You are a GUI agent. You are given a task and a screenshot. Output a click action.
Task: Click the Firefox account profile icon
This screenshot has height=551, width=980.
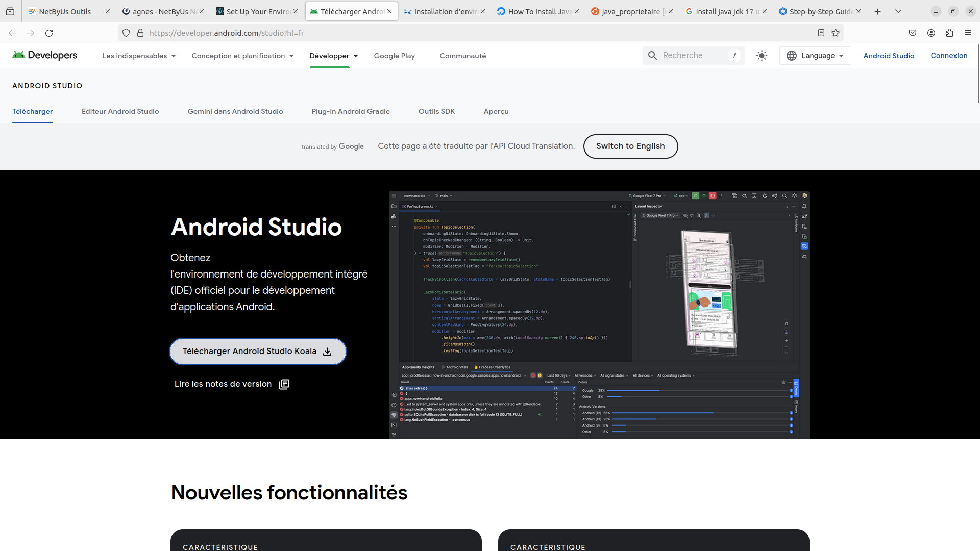coord(931,33)
